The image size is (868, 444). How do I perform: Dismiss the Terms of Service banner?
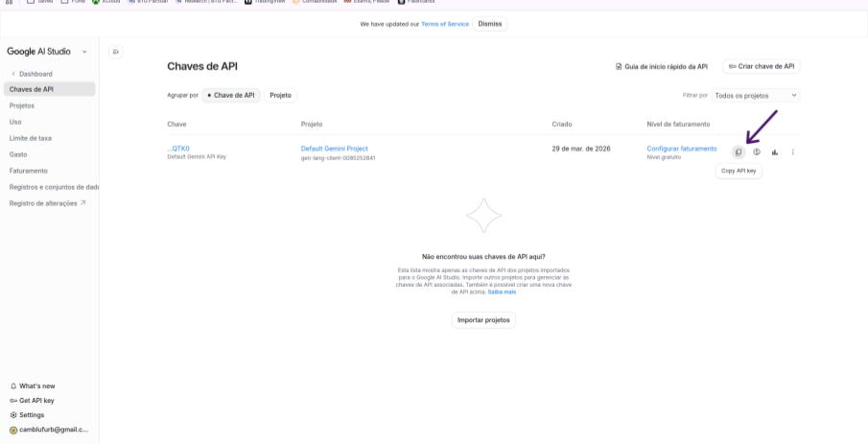click(x=489, y=23)
